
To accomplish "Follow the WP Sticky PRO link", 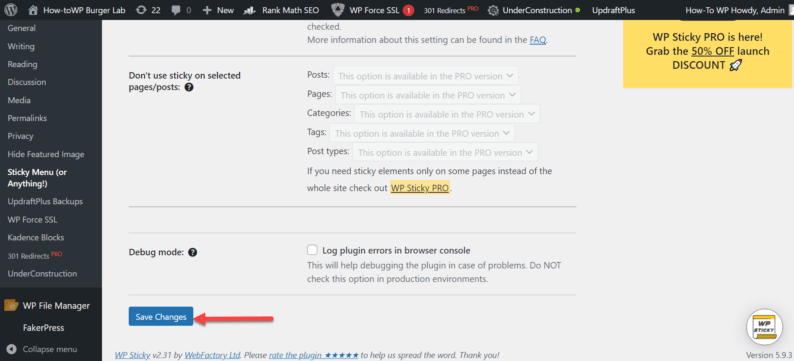I will point(419,188).
